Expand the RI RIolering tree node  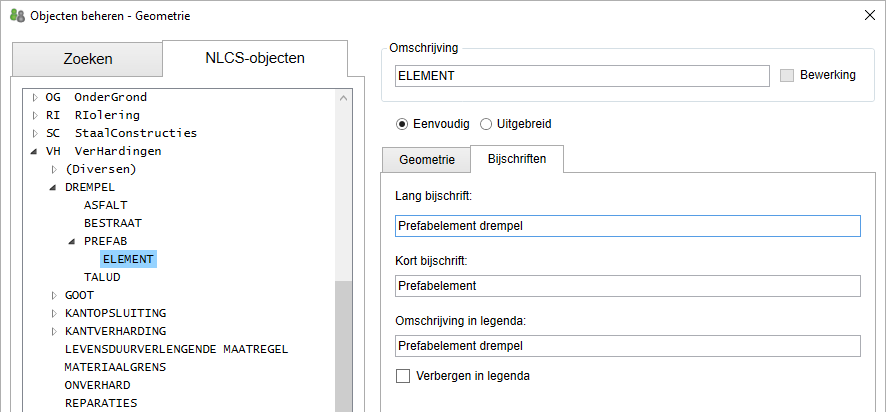coord(35,116)
